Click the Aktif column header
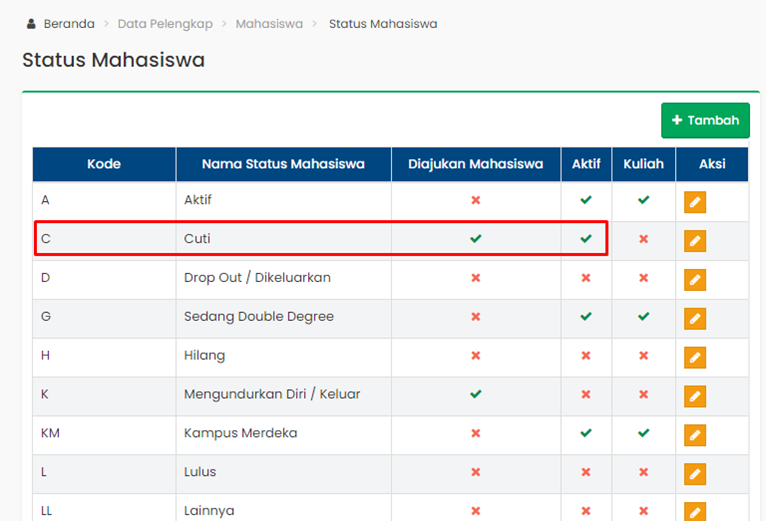The width and height of the screenshot is (766, 521). point(586,164)
